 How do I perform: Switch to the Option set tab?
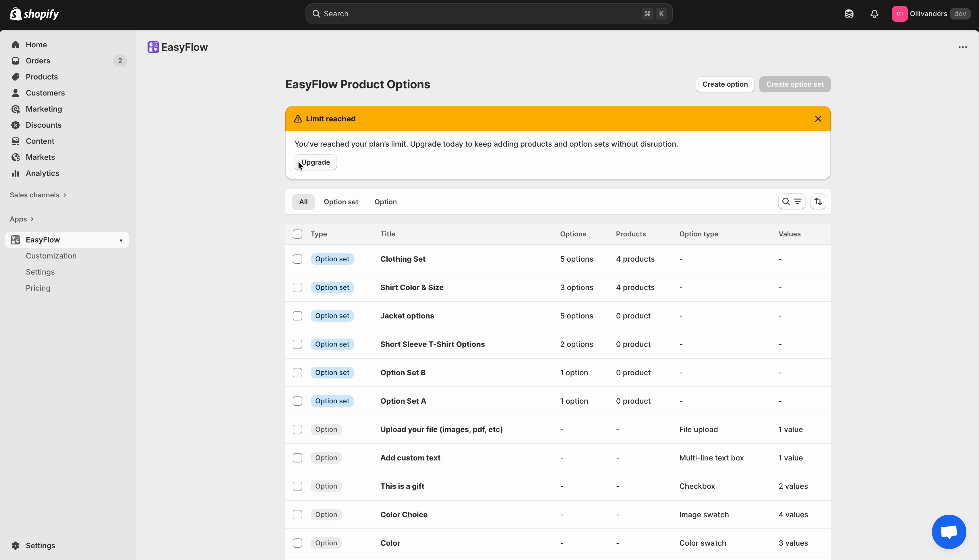[341, 202]
